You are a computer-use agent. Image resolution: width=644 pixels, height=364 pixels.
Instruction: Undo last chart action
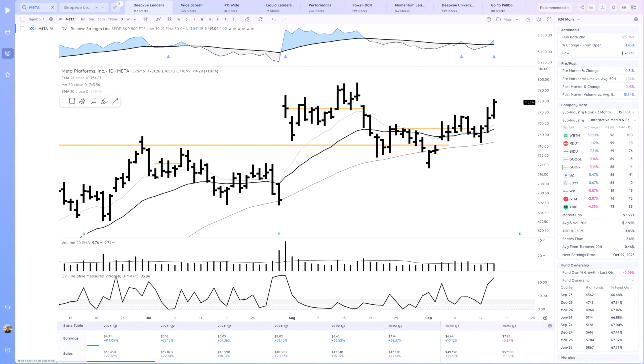click(273, 19)
